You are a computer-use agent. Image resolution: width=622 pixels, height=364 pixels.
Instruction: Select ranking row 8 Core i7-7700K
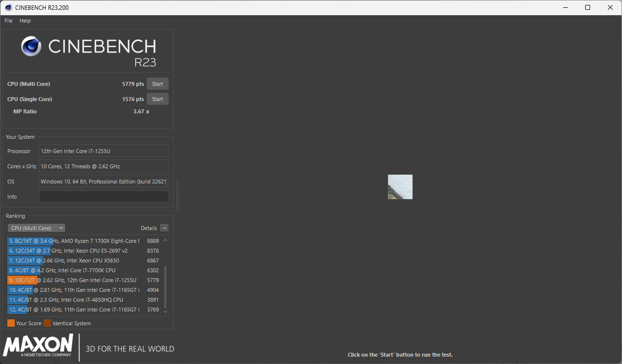click(x=84, y=270)
